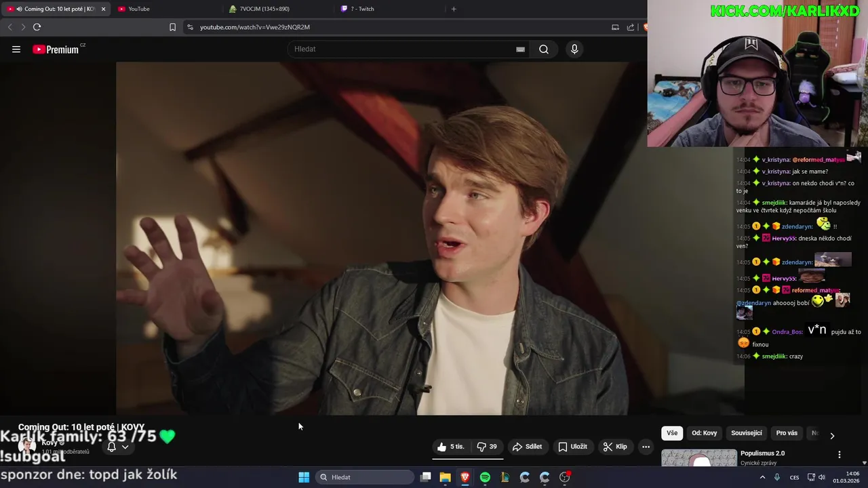Toggle notification bell for Kovy channel

point(112,447)
